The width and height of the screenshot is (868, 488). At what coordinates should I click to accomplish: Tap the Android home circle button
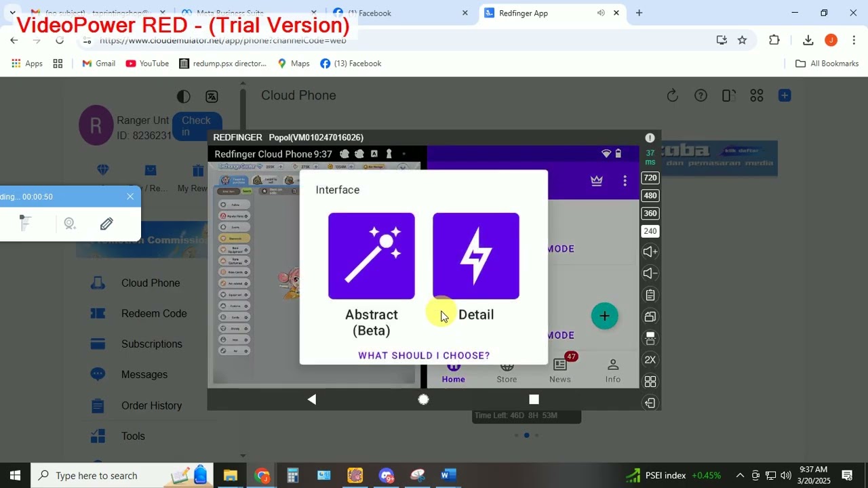pyautogui.click(x=423, y=399)
